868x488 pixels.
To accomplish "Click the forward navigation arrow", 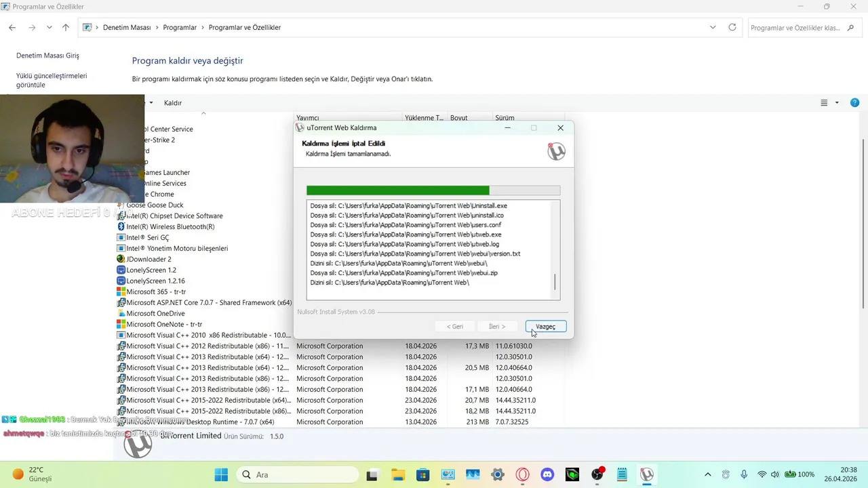I will click(x=32, y=28).
